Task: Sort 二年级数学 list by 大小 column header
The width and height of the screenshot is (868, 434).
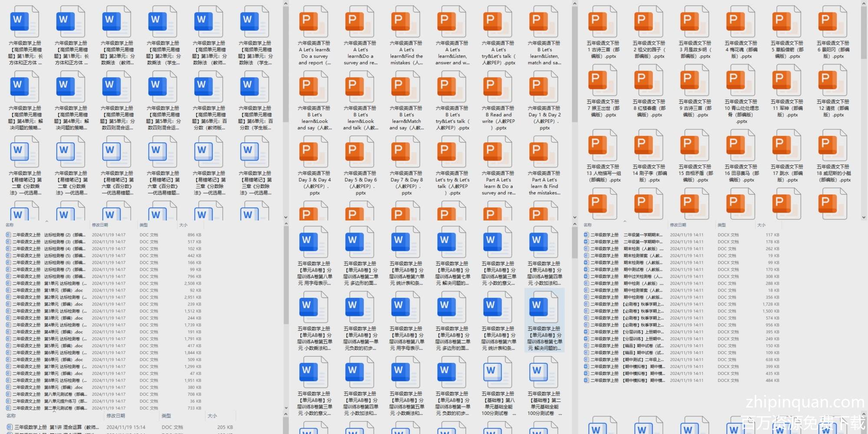Action: 761,225
